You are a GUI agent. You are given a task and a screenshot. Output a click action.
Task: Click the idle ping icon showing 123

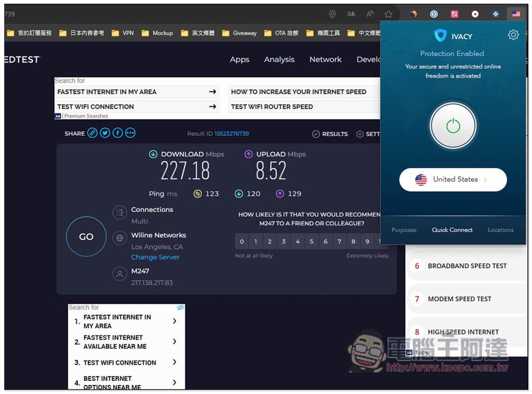pos(197,194)
